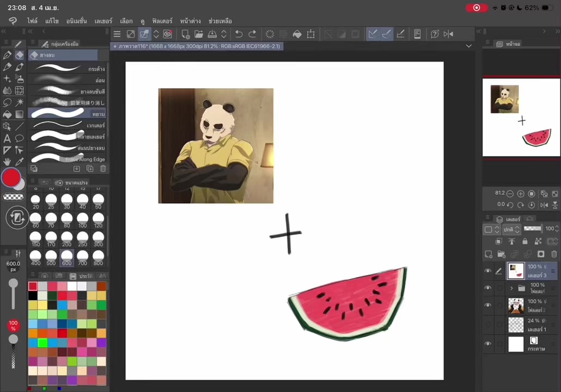The width and height of the screenshot is (561, 392).
Task: Collapse the right panel dock with double arrow
Action: pyautogui.click(x=557, y=31)
